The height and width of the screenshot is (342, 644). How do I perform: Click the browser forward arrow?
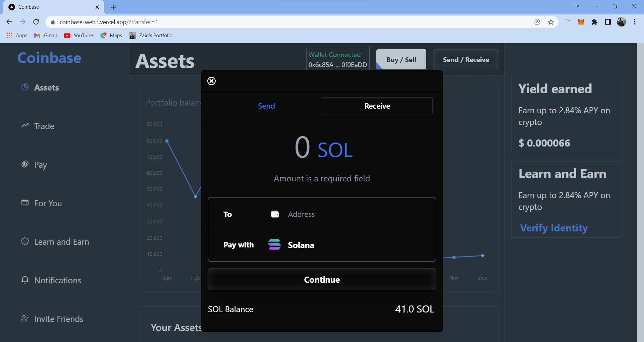pos(22,22)
